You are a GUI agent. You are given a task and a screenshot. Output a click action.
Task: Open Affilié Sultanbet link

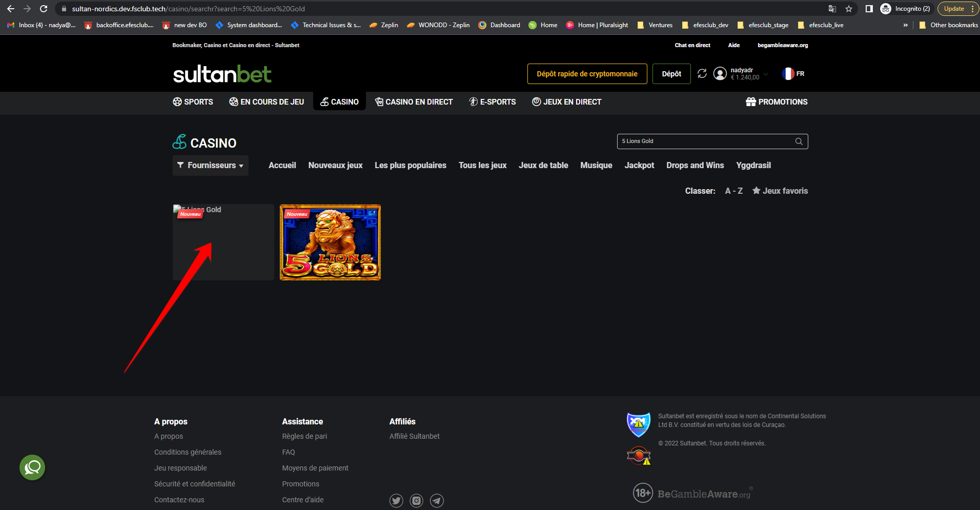click(415, 437)
